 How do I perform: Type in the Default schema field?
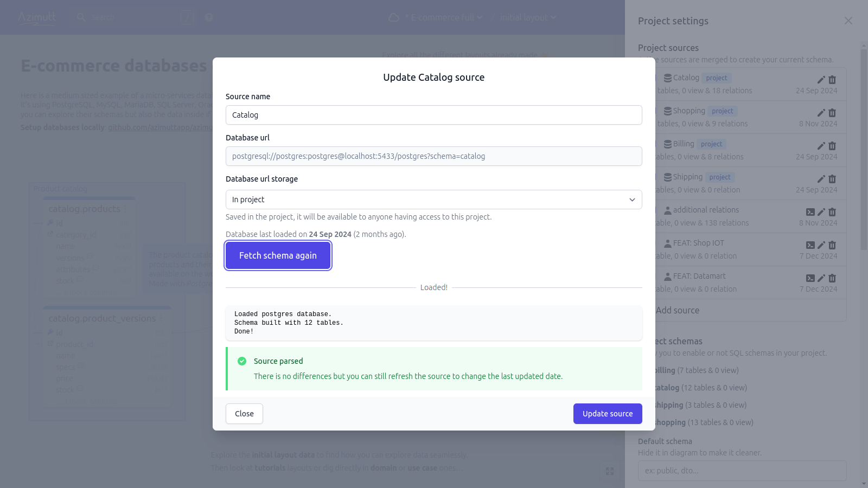pyautogui.click(x=742, y=470)
